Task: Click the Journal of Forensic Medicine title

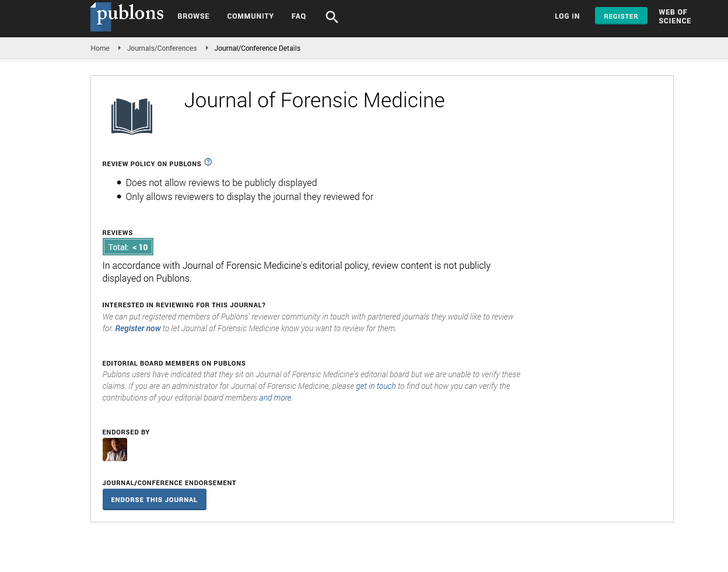Action: pyautogui.click(x=314, y=100)
